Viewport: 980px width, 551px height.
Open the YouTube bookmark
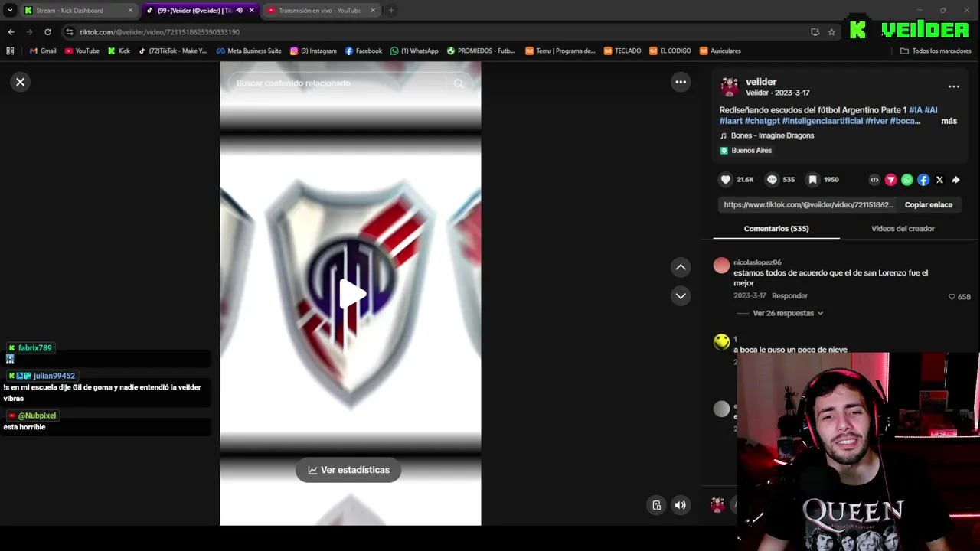(82, 51)
